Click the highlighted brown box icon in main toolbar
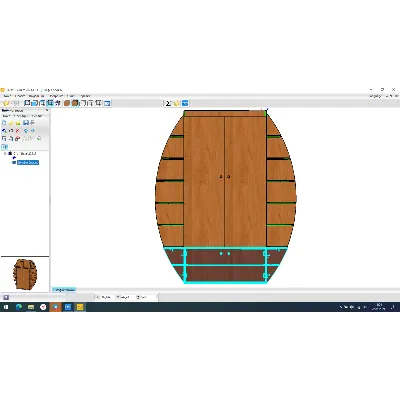 pos(75,103)
